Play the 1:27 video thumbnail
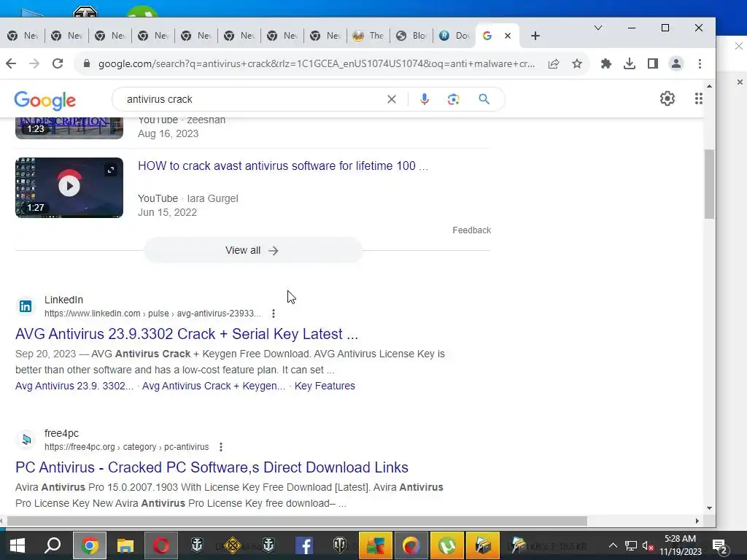Screen dimensions: 747x560 click(x=69, y=187)
